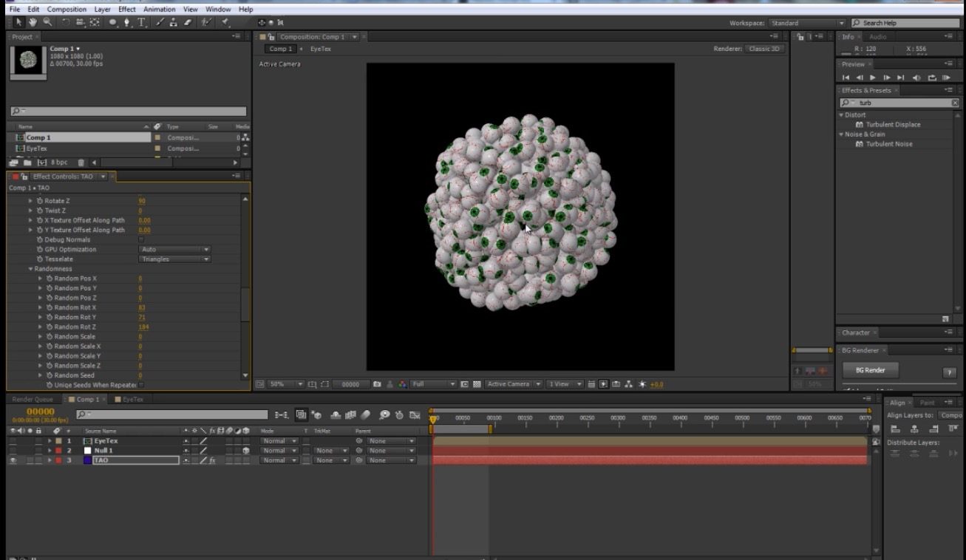Open the Composition menu
Screen dimensions: 966x560
pos(67,10)
